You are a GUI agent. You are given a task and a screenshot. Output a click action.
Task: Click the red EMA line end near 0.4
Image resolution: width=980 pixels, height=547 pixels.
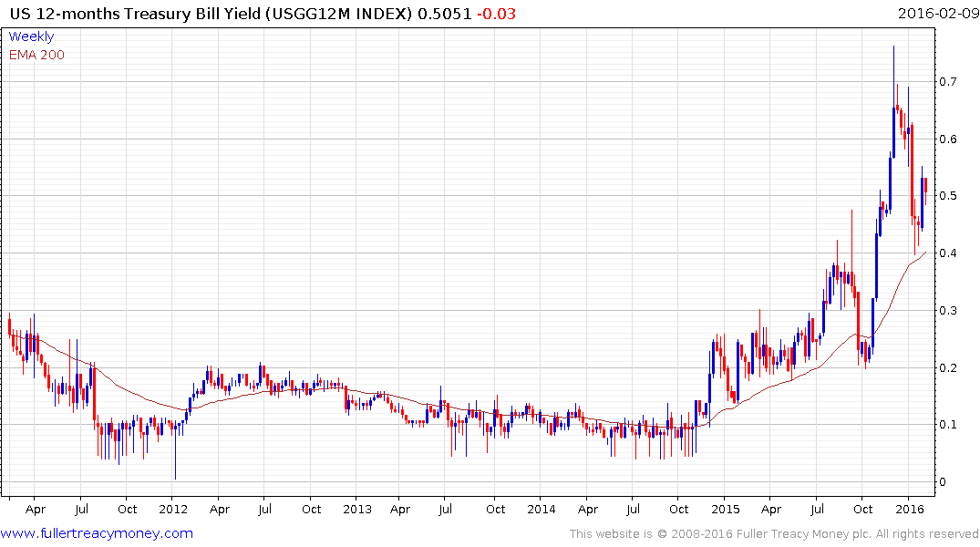923,253
